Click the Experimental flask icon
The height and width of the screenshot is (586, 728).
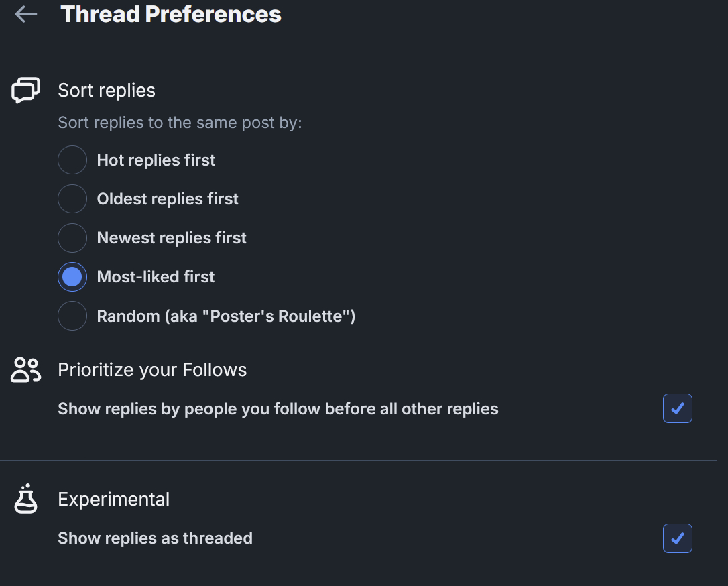point(26,500)
